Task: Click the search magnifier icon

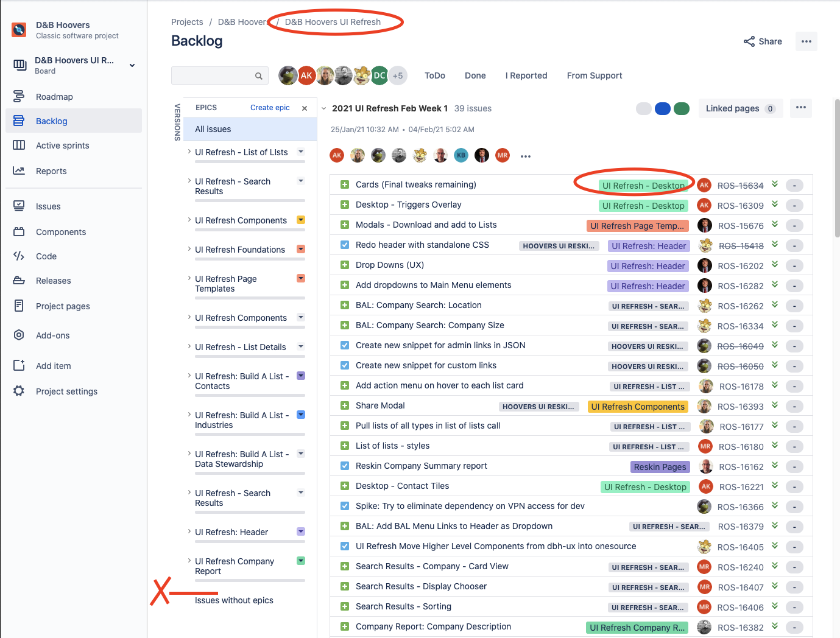Action: [259, 76]
